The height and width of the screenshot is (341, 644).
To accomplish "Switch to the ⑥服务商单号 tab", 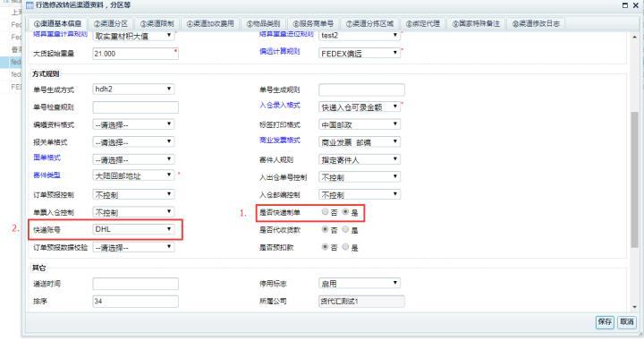I will coord(313,24).
